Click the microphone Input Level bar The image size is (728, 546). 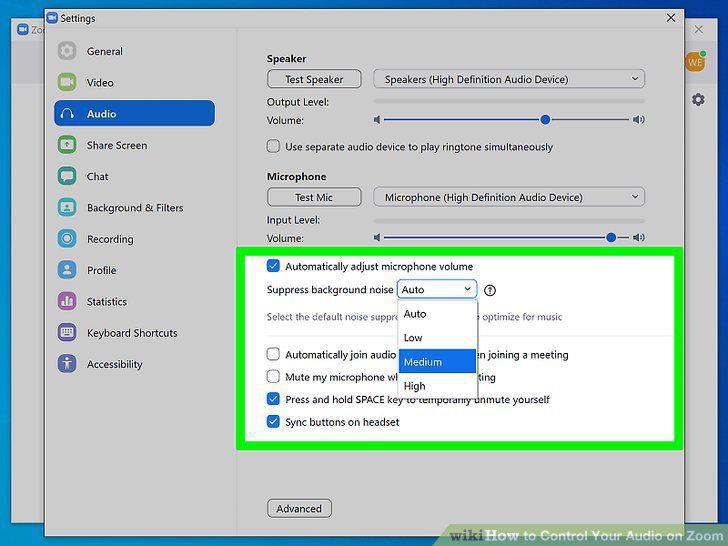(x=509, y=221)
